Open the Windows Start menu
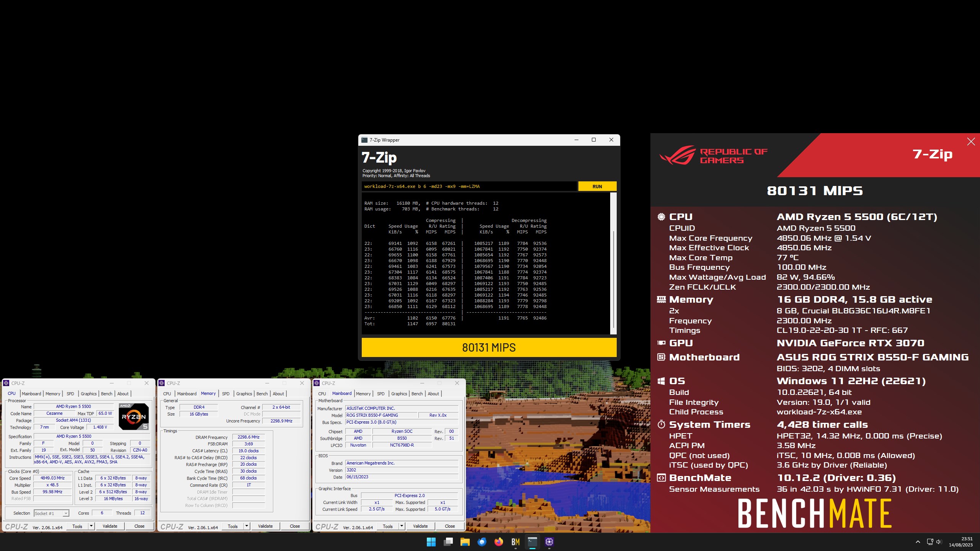980x551 pixels. pyautogui.click(x=431, y=542)
